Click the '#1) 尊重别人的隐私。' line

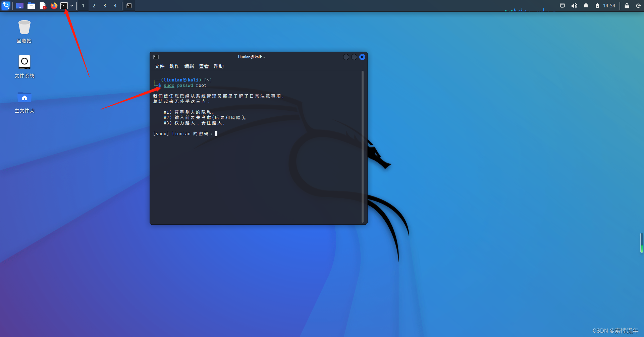click(x=189, y=112)
